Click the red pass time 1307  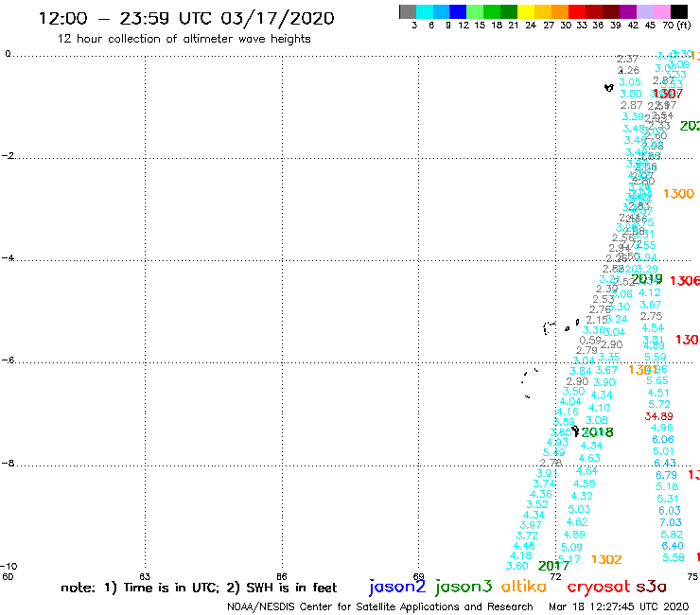click(668, 94)
